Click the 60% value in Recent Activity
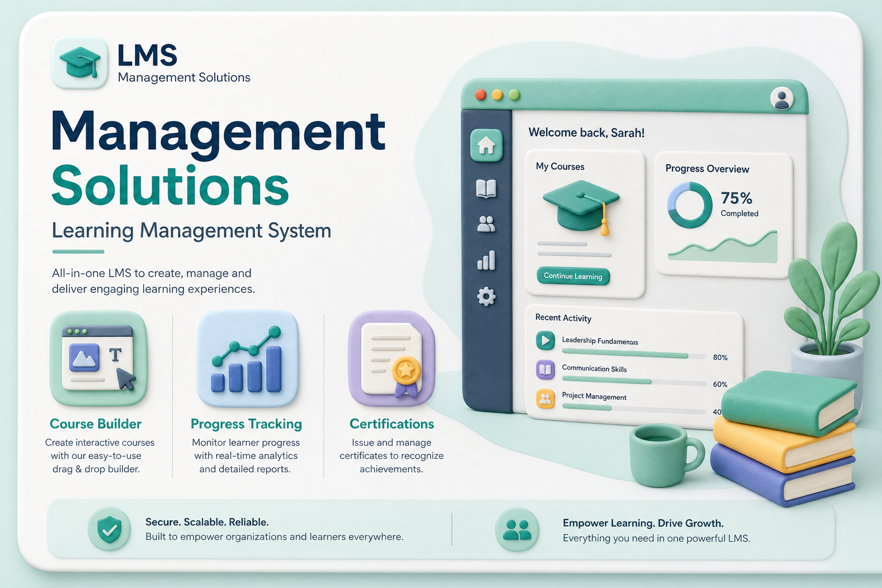 pyautogui.click(x=720, y=384)
